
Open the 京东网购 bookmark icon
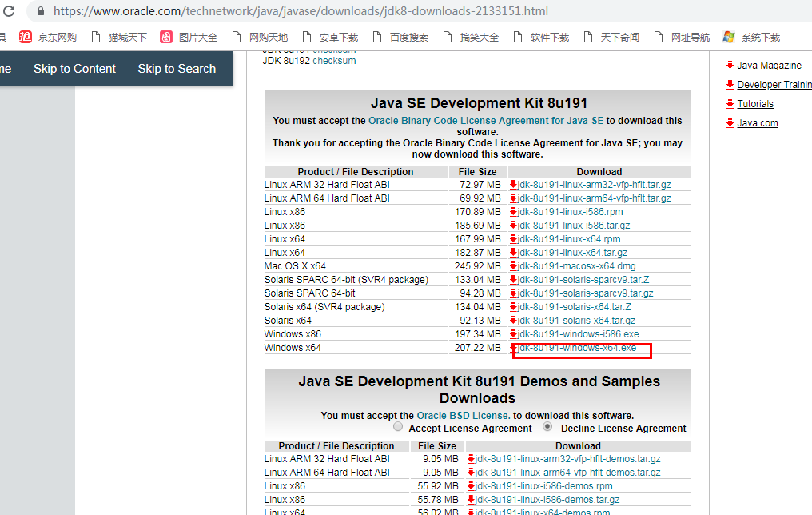(26, 37)
